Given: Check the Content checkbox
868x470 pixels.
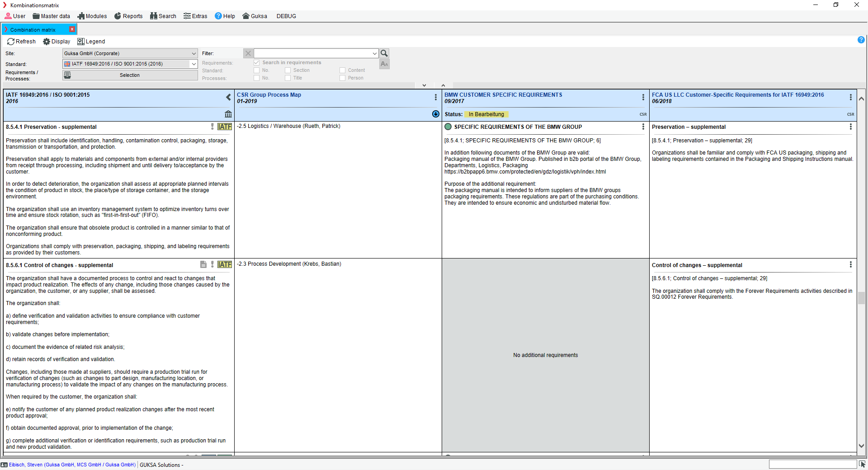Looking at the screenshot, I should point(343,70).
